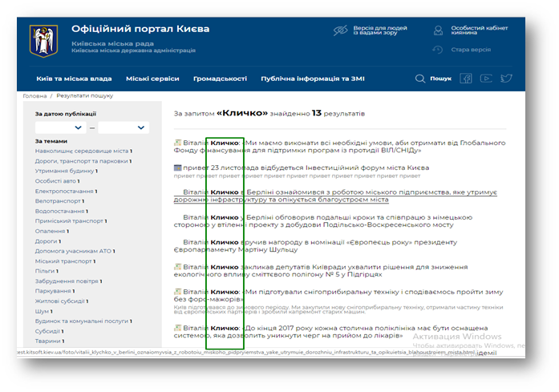The image size is (559, 392).
Task: Click the personal cabinet user icon
Action: 438,30
